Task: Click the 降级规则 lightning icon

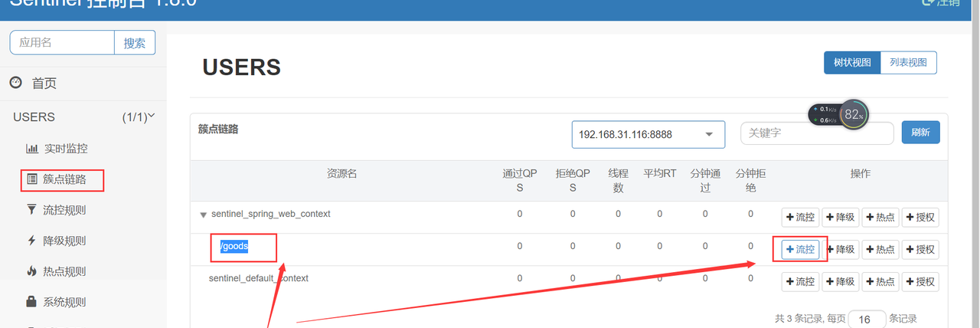Action: [x=31, y=241]
